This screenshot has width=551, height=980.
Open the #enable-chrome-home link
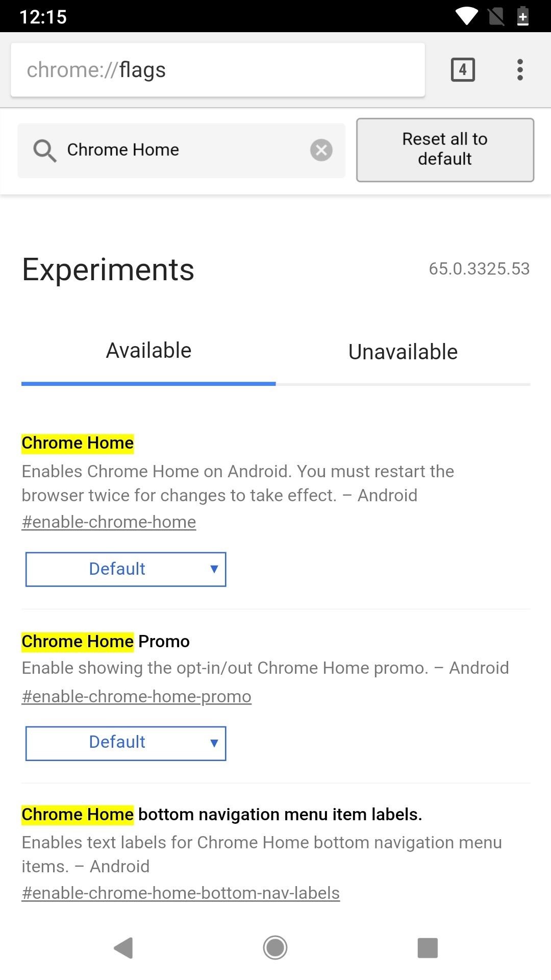click(x=108, y=521)
